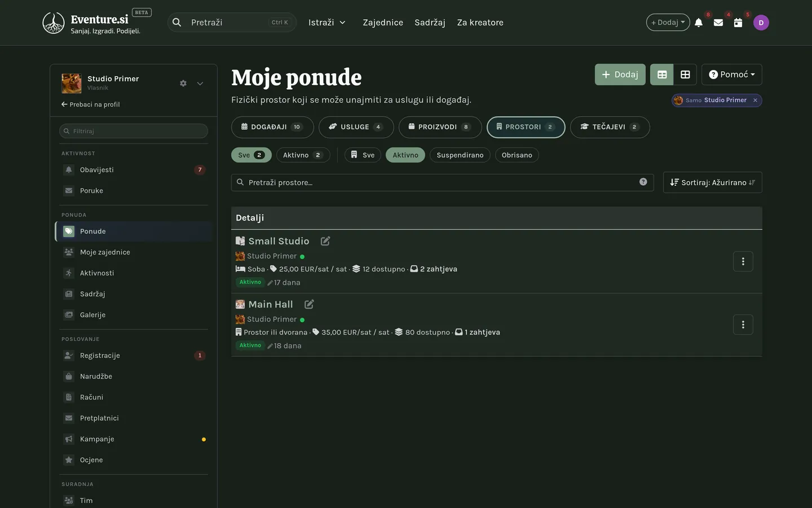The width and height of the screenshot is (812, 508).
Task: Open calendar icon in top bar
Action: pos(738,23)
